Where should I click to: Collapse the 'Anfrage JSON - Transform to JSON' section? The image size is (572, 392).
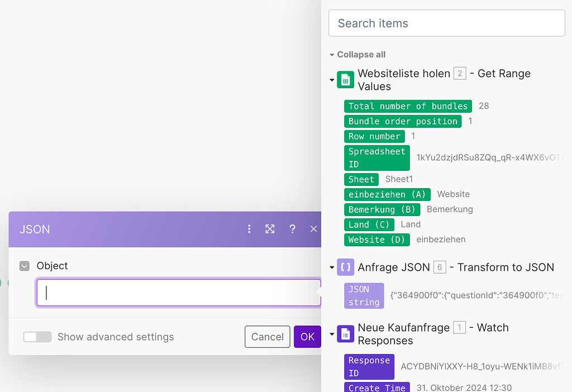click(332, 267)
